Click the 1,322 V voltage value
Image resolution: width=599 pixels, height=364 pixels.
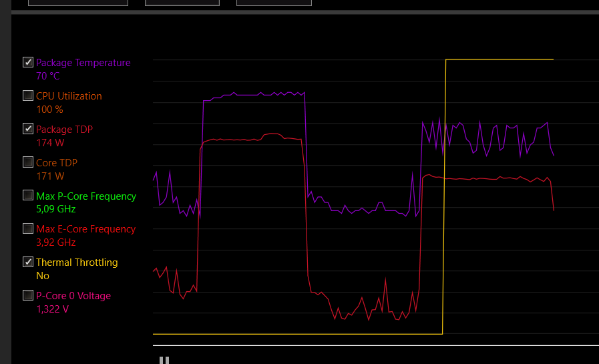(x=52, y=309)
